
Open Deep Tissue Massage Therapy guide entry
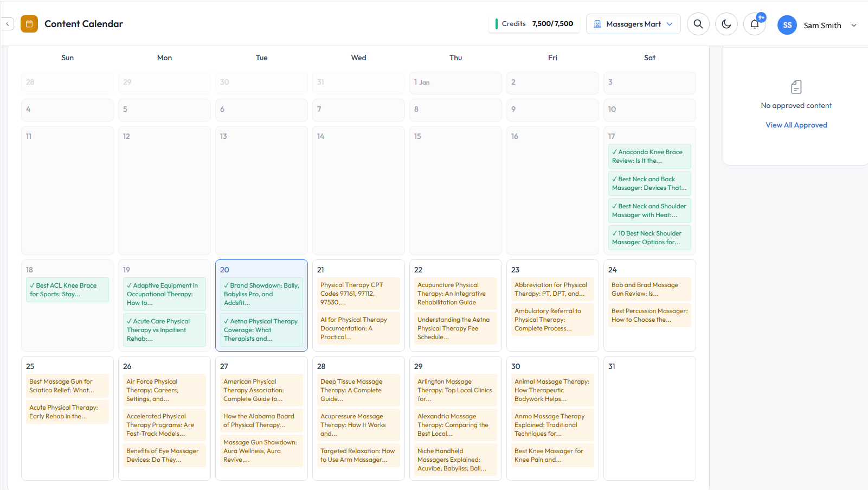(x=358, y=390)
